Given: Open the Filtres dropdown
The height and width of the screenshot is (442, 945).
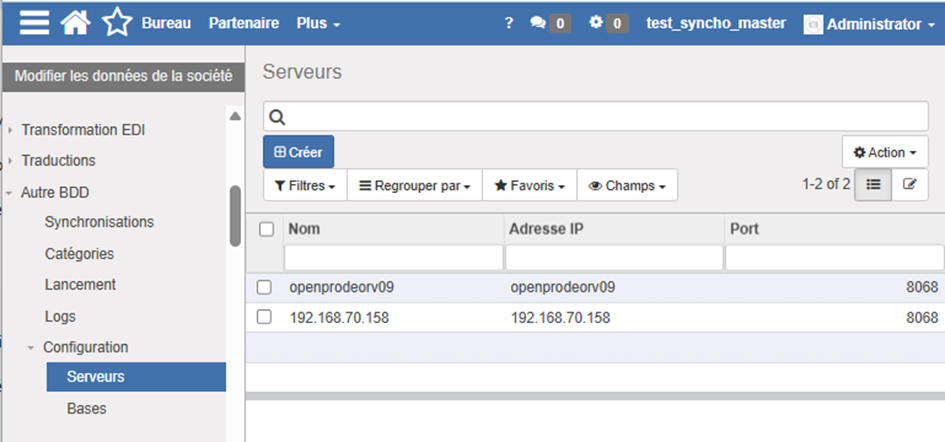Looking at the screenshot, I should (x=304, y=185).
